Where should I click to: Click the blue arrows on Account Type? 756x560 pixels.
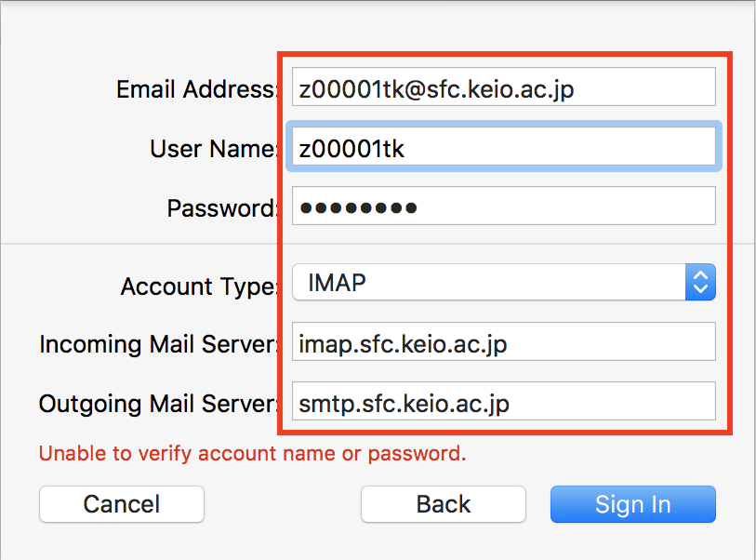pos(700,282)
